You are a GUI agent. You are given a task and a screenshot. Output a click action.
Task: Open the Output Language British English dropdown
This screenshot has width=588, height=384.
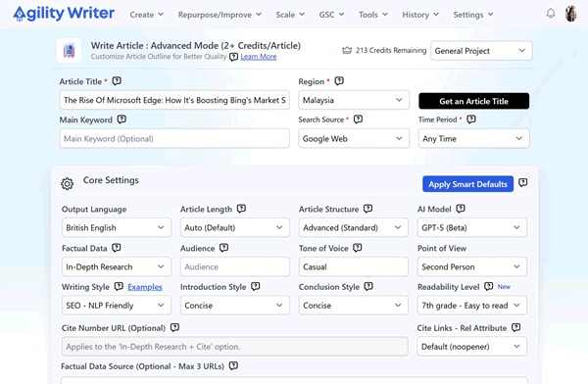[x=117, y=227]
